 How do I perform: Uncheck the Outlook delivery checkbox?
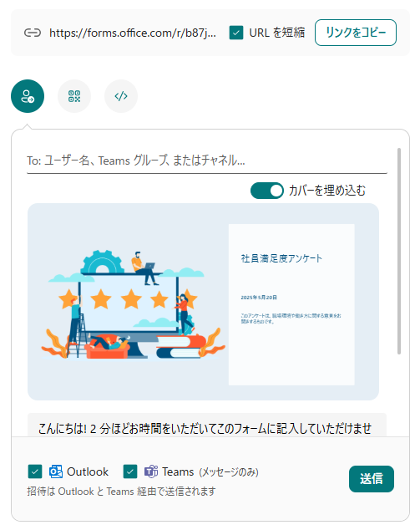tap(35, 471)
